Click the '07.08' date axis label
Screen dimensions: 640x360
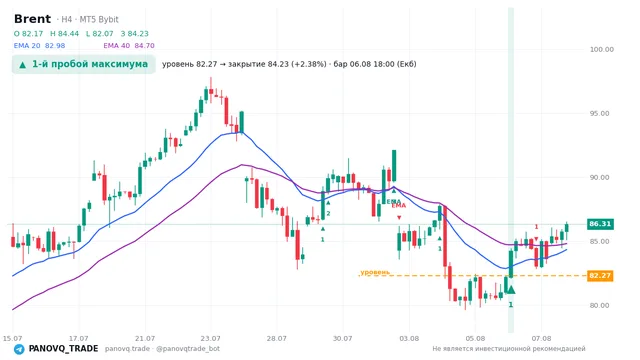coord(541,339)
